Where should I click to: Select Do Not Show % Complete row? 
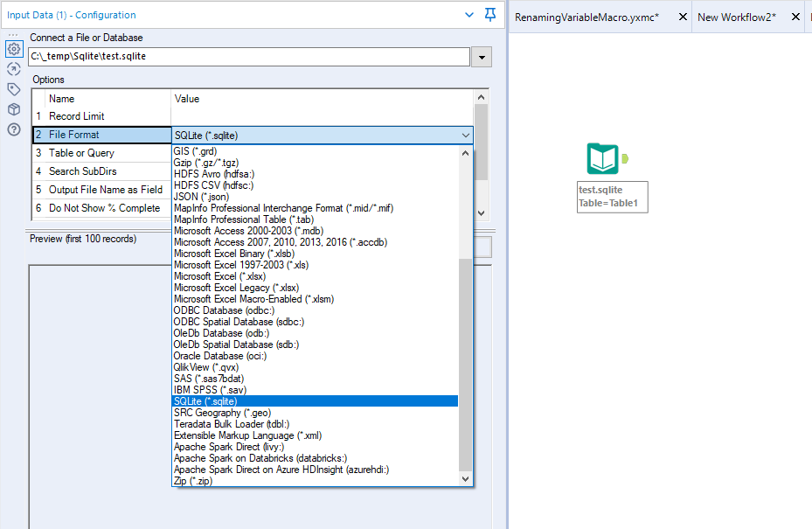click(101, 208)
